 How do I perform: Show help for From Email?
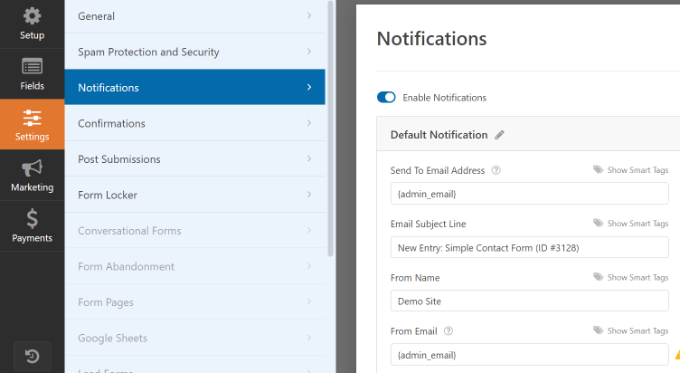pos(448,331)
